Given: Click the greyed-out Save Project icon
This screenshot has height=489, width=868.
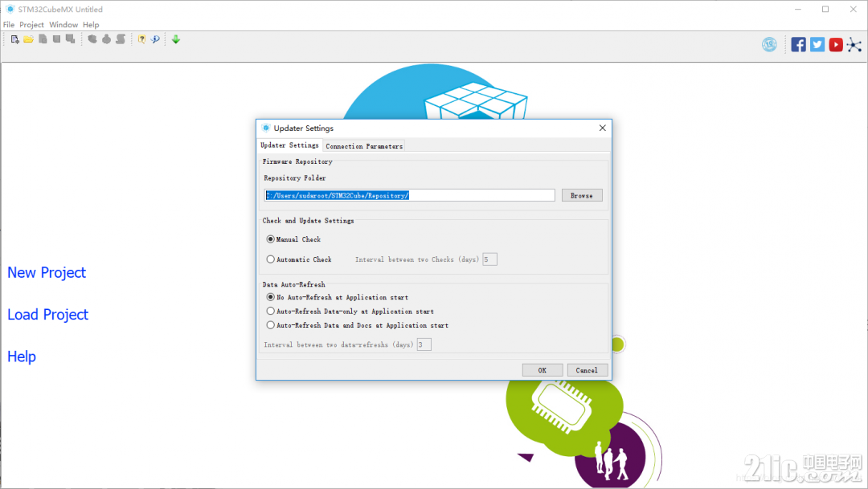Looking at the screenshot, I should coord(56,39).
